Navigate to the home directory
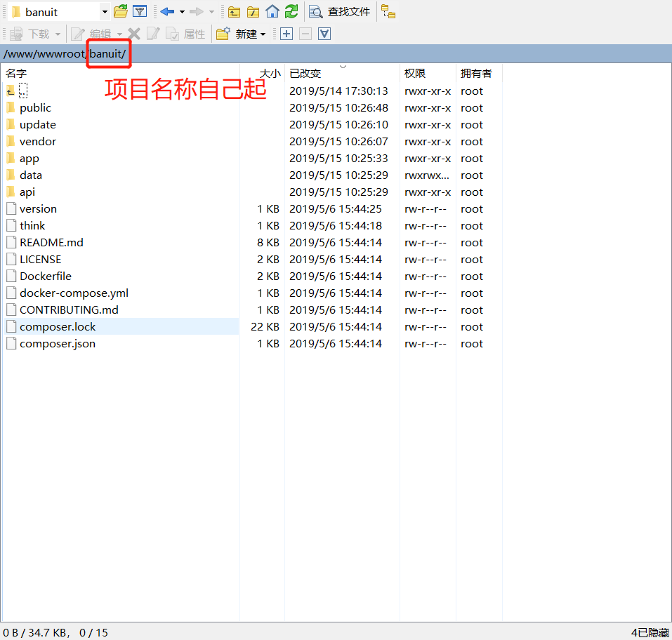Image resolution: width=672 pixels, height=640 pixels. click(272, 11)
